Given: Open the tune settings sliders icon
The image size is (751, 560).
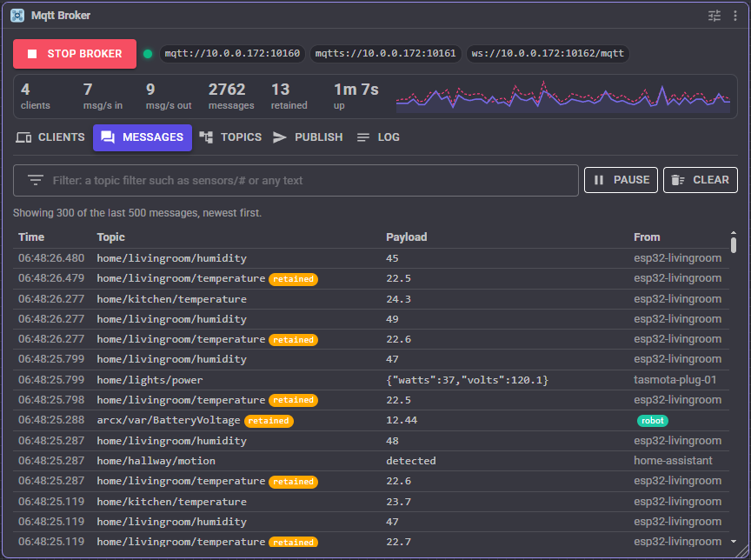Looking at the screenshot, I should [x=714, y=16].
